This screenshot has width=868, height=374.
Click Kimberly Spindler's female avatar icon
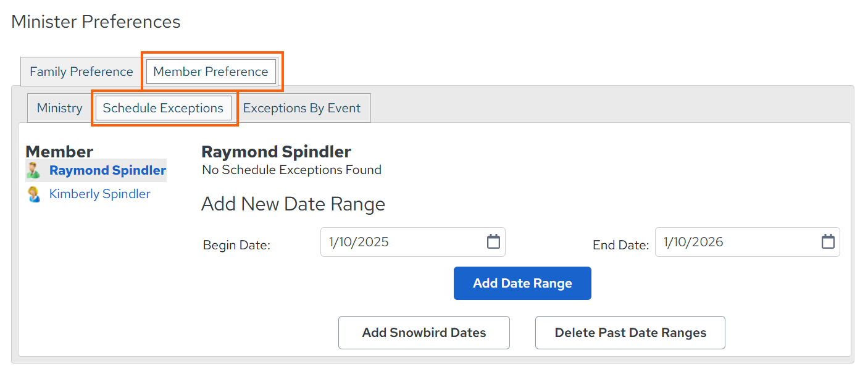33,194
